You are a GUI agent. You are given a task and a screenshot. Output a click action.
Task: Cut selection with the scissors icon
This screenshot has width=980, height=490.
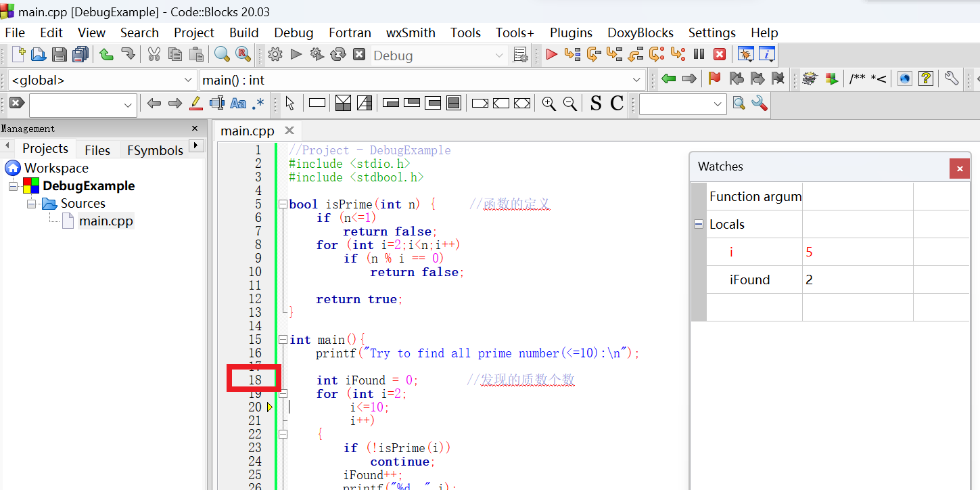pyautogui.click(x=154, y=54)
